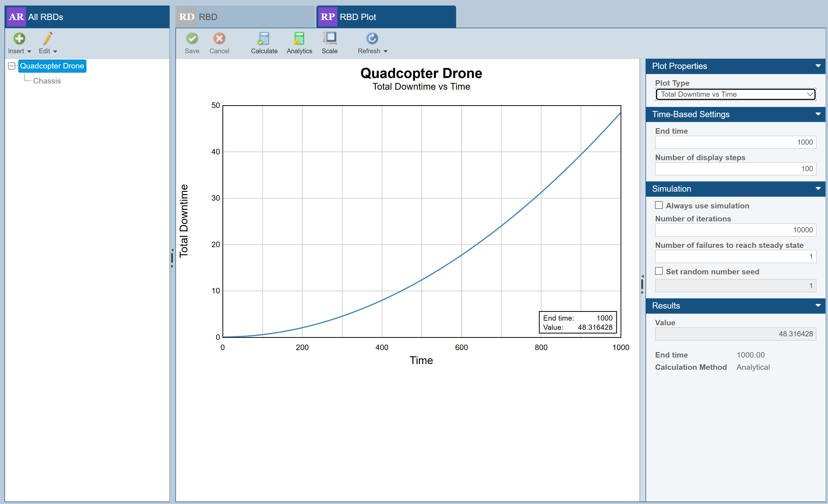This screenshot has width=828, height=504.
Task: Check Set random number seed
Action: pyautogui.click(x=659, y=271)
